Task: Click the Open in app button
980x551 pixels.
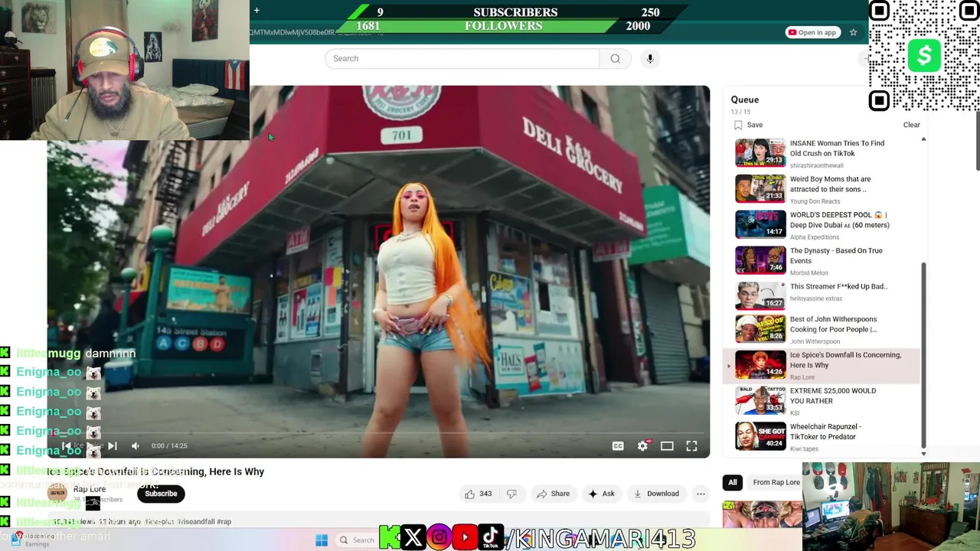Action: (x=812, y=32)
